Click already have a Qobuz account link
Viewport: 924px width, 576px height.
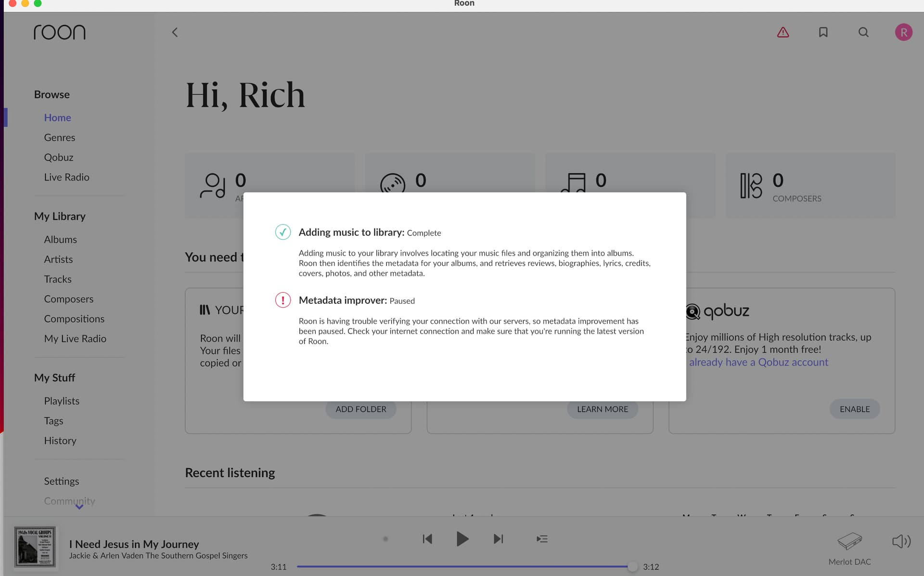pyautogui.click(x=758, y=362)
